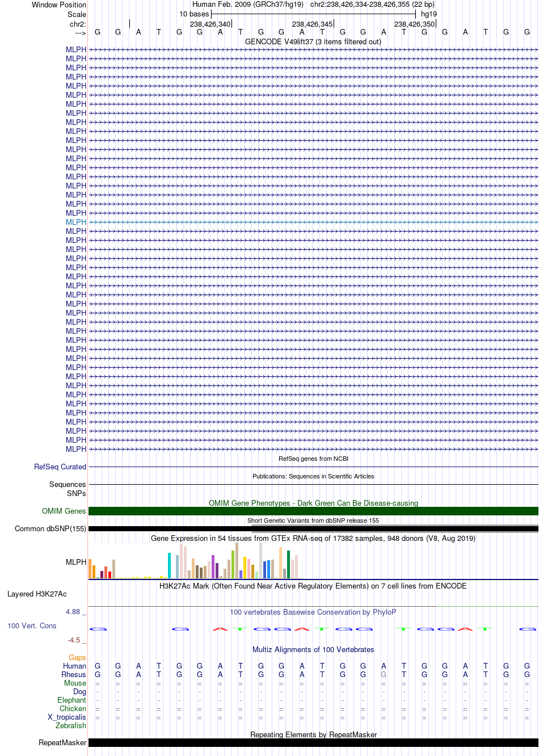
Task: Click the first red A in PhyloP logo
Action: click(x=220, y=629)
